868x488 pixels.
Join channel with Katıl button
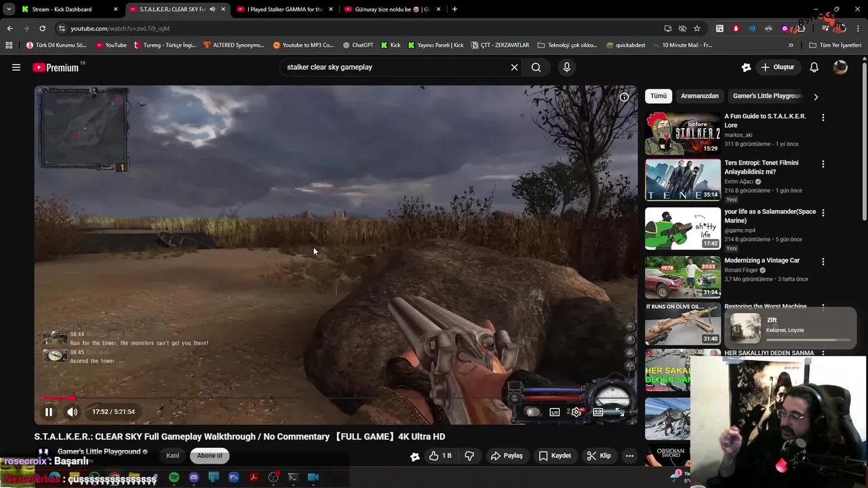173,455
